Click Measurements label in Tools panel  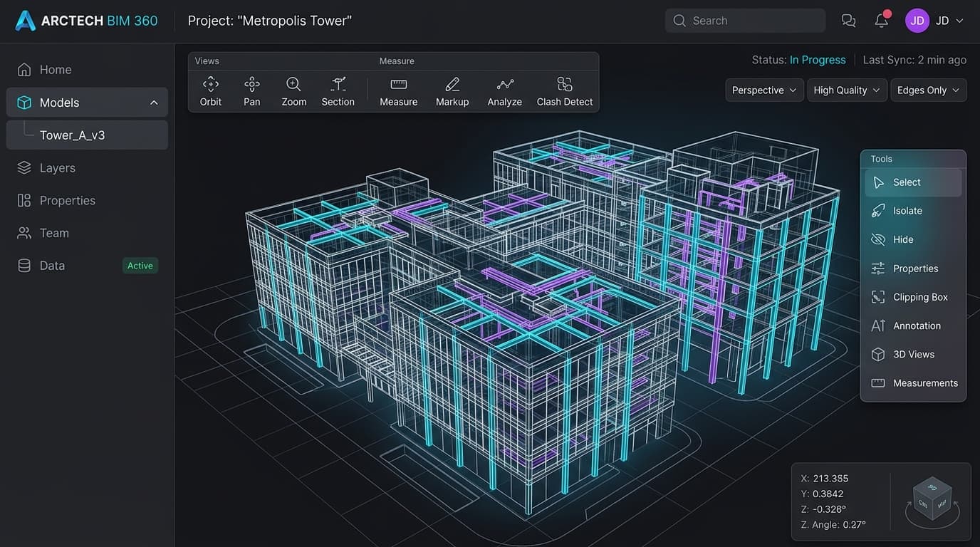pyautogui.click(x=925, y=383)
